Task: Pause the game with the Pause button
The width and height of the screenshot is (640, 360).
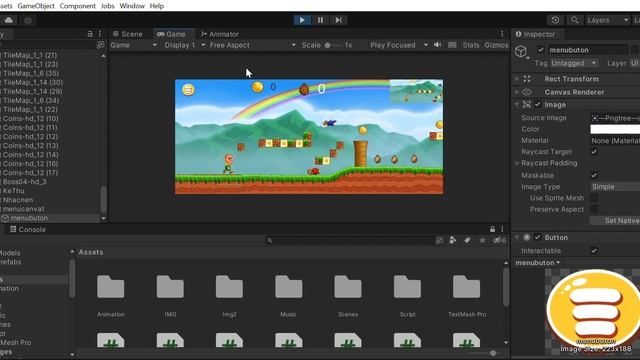Action: pos(320,20)
